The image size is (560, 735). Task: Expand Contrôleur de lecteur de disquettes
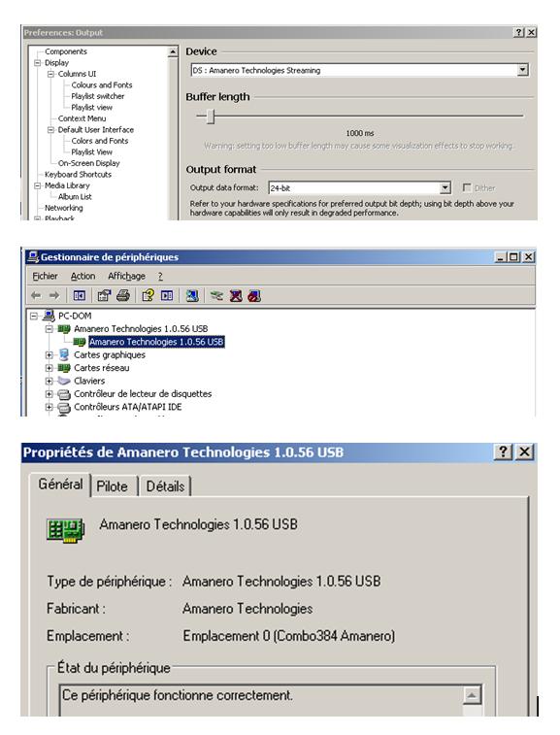pos(49,394)
